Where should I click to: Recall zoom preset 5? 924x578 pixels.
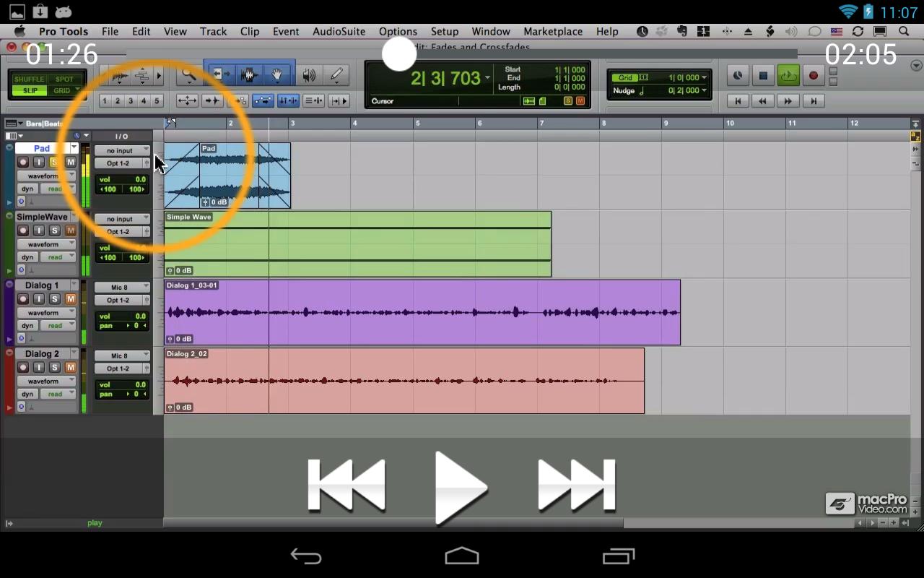coord(157,100)
